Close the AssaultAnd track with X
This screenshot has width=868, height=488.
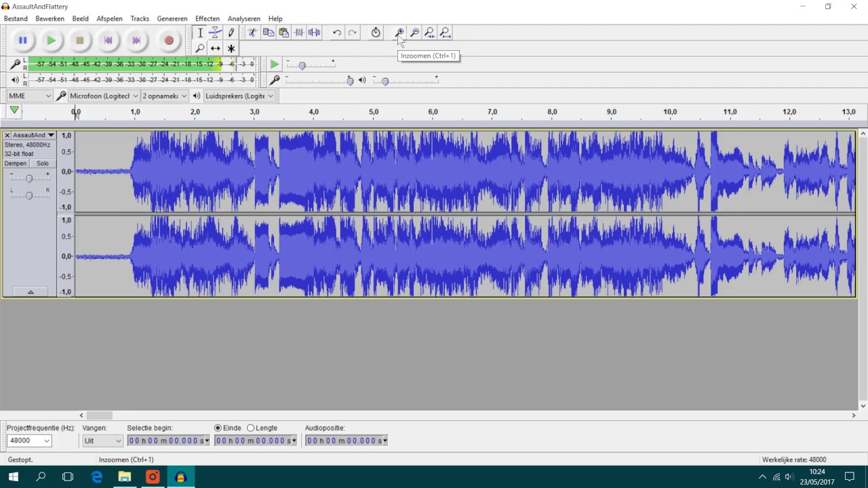(7, 136)
